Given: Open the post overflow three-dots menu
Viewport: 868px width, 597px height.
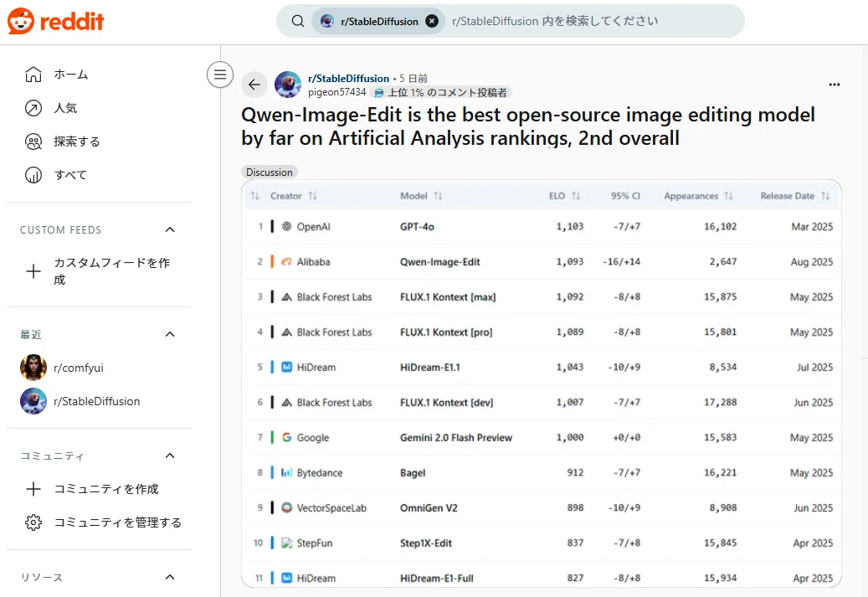Looking at the screenshot, I should (x=835, y=85).
